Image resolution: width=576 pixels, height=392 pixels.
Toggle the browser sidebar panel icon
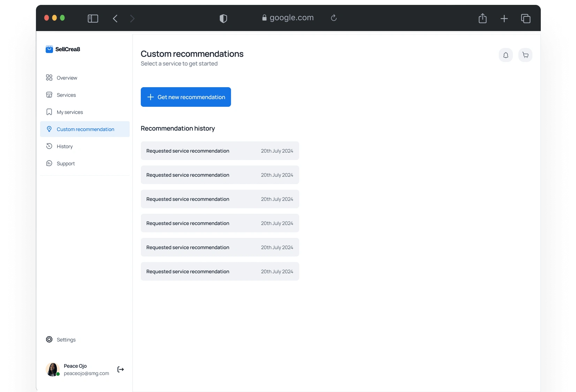coord(93,18)
